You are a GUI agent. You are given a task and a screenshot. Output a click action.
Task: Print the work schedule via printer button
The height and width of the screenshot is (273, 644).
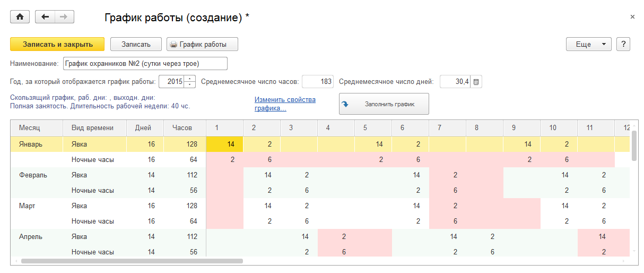point(202,44)
